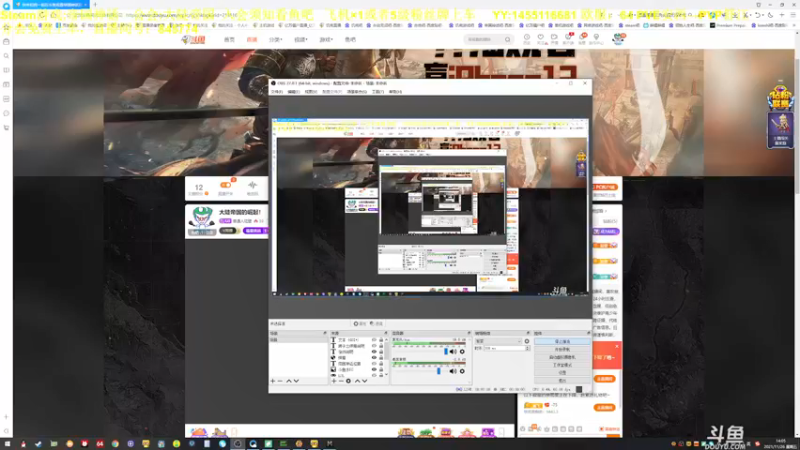
Task: Remove the selected OBS scene
Action: (280, 381)
